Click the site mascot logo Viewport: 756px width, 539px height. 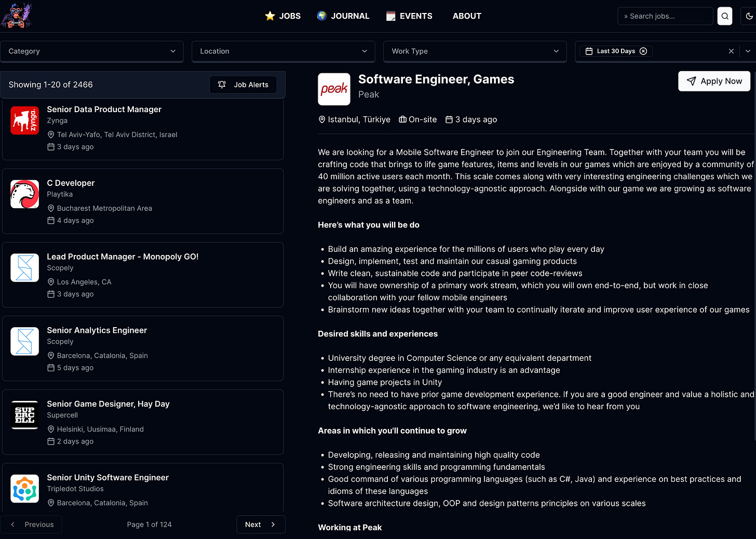(17, 16)
